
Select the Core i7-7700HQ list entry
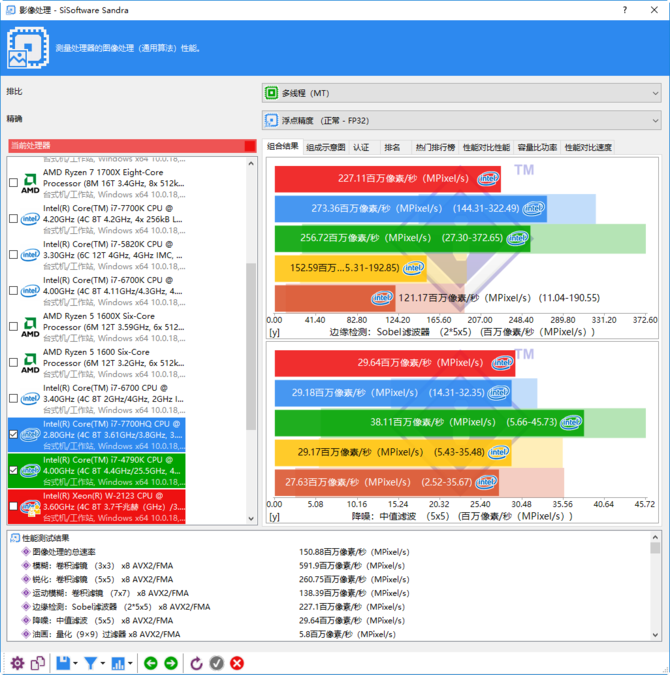[x=97, y=435]
